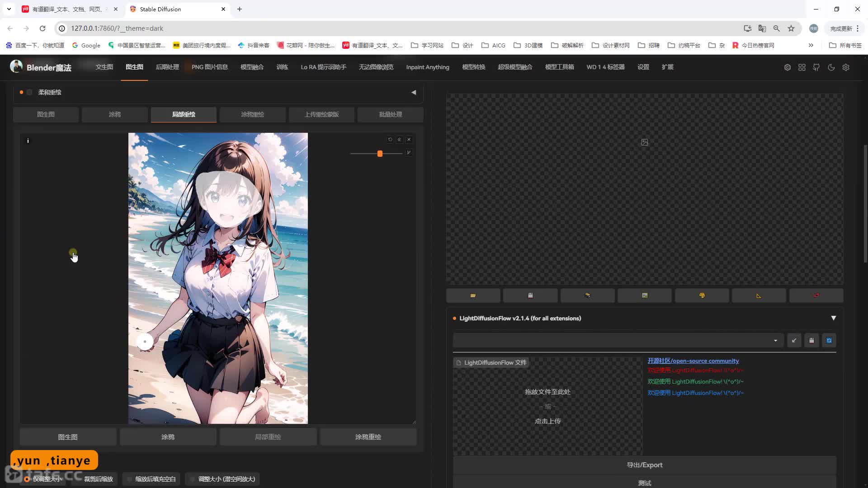Select 缩放后填充空白 resize mode
The height and width of the screenshot is (488, 868).
point(151,479)
